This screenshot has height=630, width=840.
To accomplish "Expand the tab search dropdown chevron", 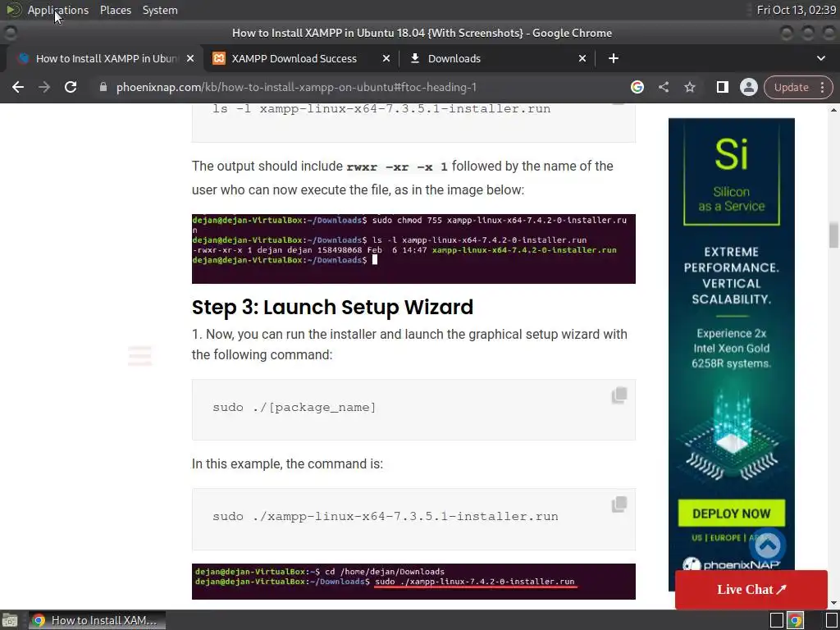I will pyautogui.click(x=820, y=58).
